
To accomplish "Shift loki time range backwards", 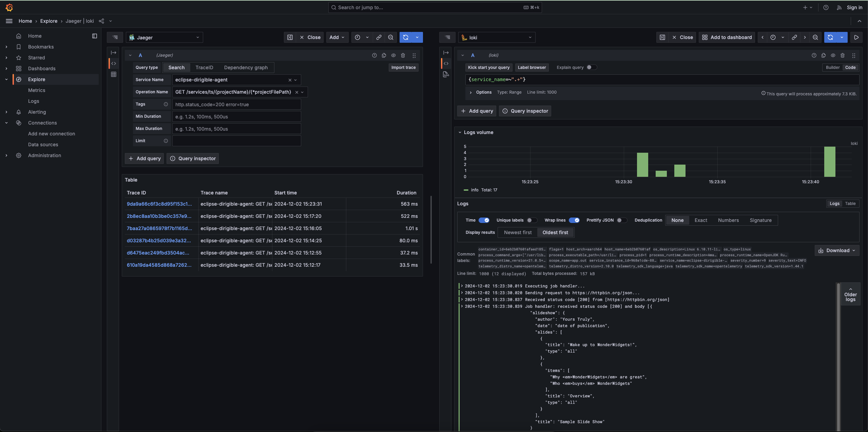I will [763, 37].
